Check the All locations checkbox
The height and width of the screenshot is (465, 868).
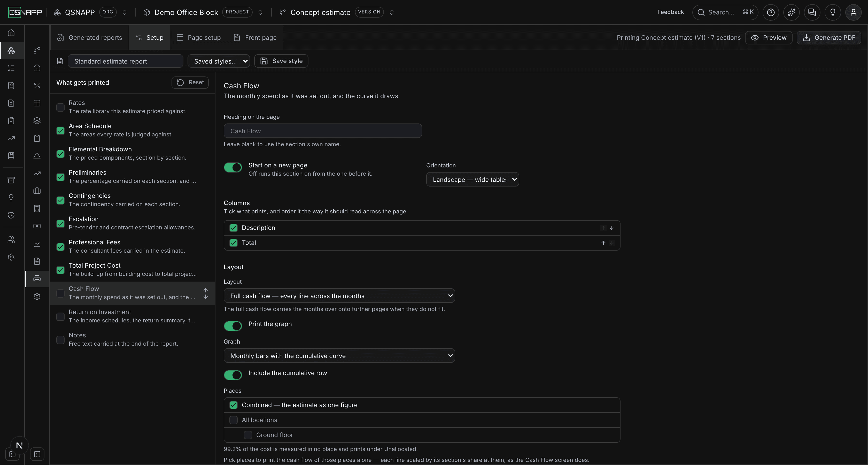click(233, 420)
